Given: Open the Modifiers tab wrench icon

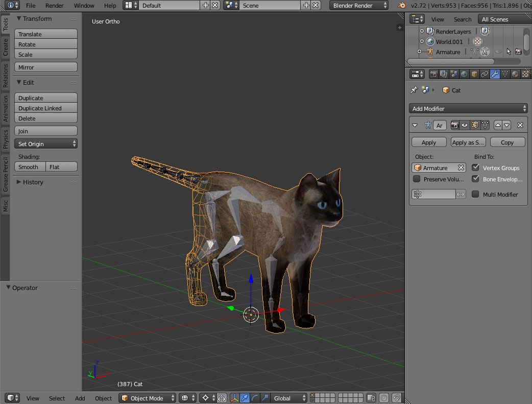Looking at the screenshot, I should tap(495, 74).
